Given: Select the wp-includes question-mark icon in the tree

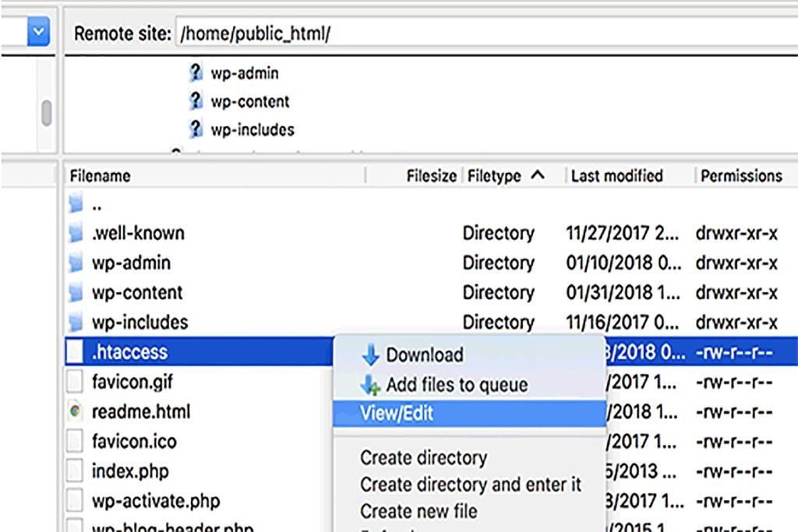Looking at the screenshot, I should point(195,129).
